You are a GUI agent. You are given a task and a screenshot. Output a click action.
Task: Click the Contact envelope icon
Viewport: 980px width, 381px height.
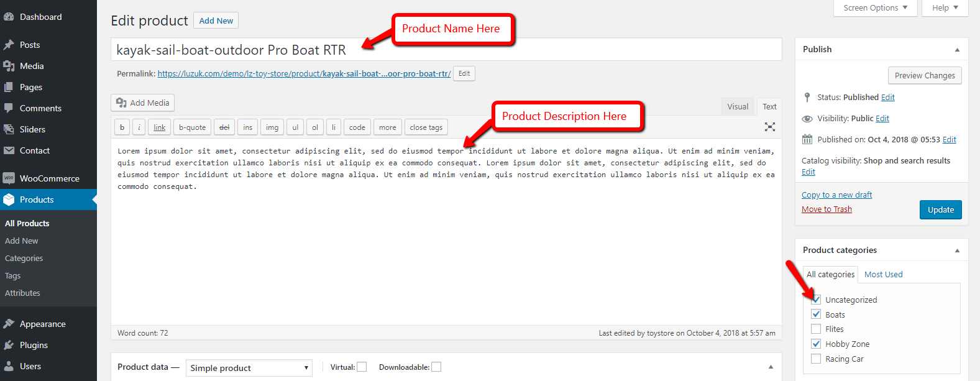(9, 150)
